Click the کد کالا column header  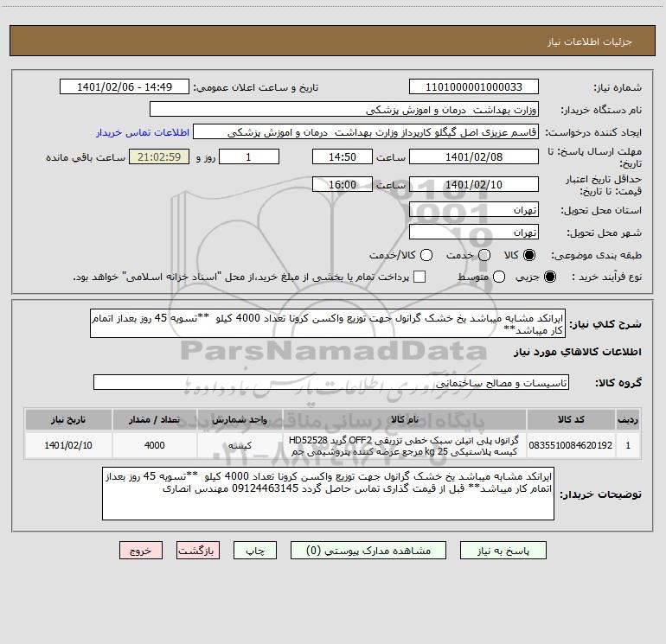coord(571,419)
